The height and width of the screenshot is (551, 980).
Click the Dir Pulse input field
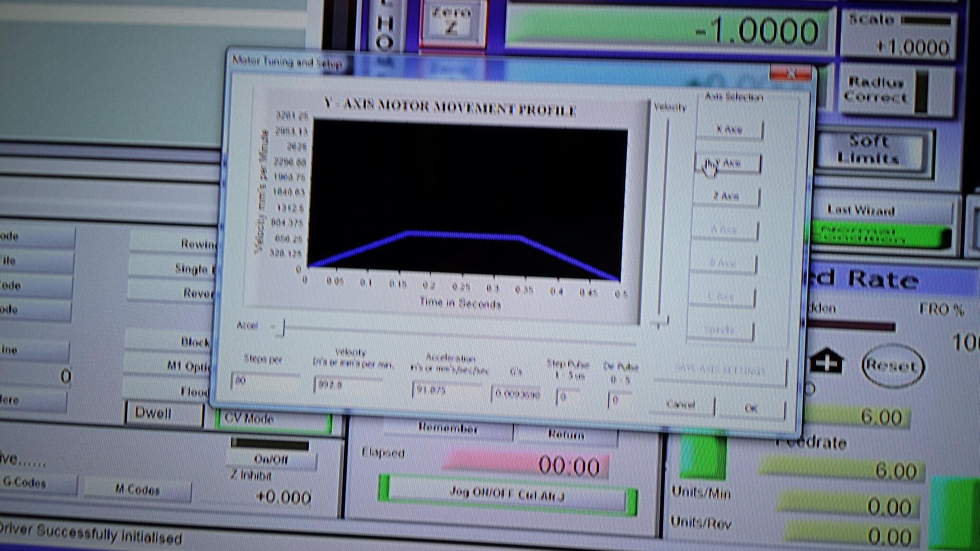click(620, 400)
